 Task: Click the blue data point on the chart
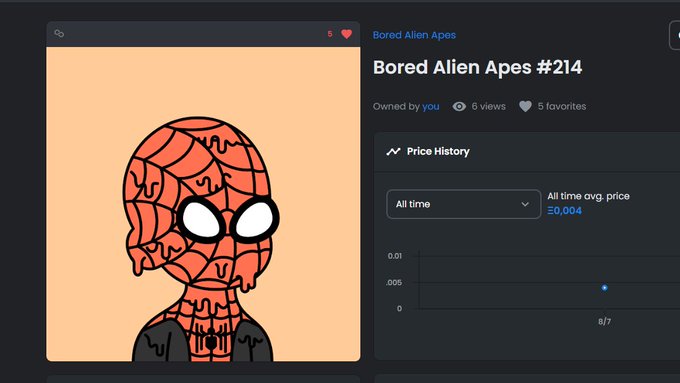(605, 288)
